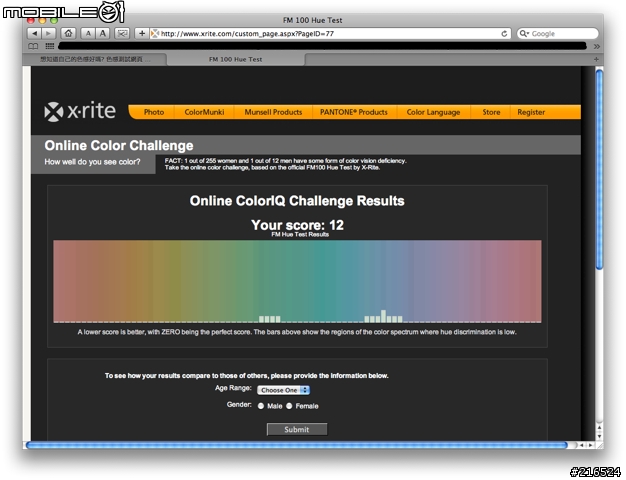Image resolution: width=626 pixels, height=480 pixels.
Task: Click 'How well do you see color?' text
Action: 92,162
